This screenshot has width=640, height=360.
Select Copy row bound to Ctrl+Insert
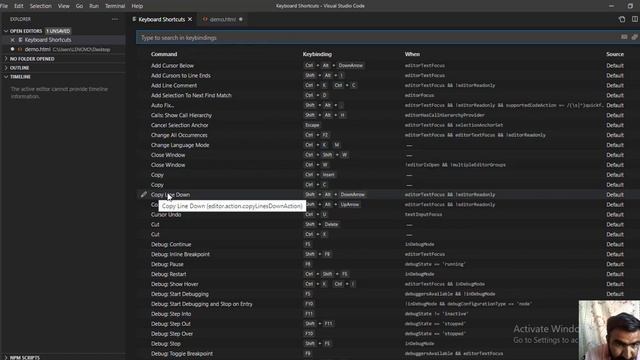coord(388,175)
